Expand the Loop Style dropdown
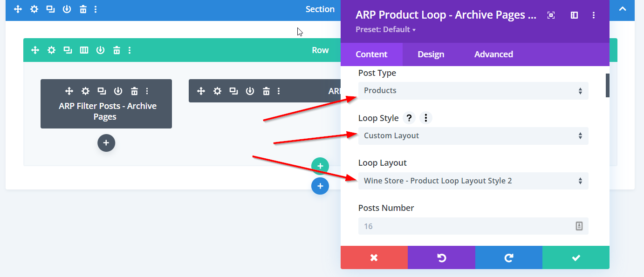This screenshot has height=277, width=644. click(473, 136)
